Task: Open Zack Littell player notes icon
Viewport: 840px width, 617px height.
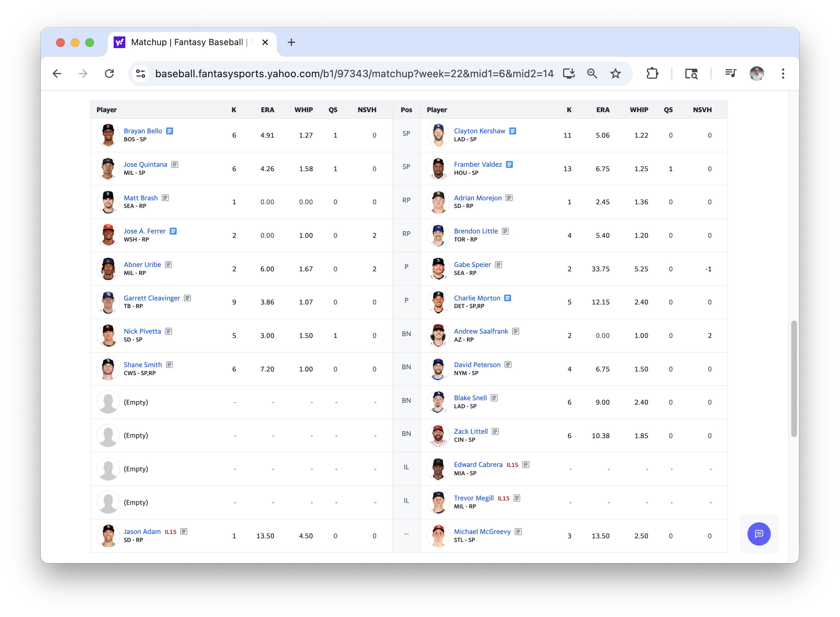Action: pyautogui.click(x=495, y=432)
